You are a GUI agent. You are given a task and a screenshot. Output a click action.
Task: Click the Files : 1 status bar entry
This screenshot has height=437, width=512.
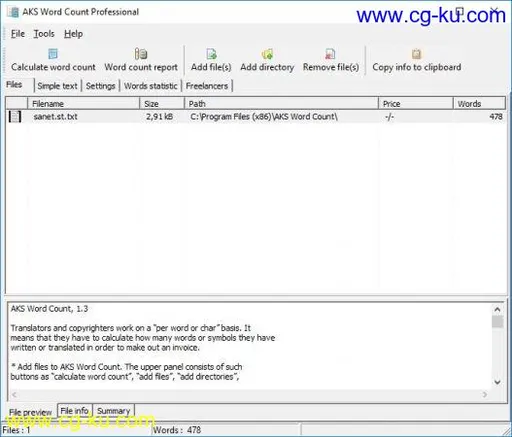[16, 430]
